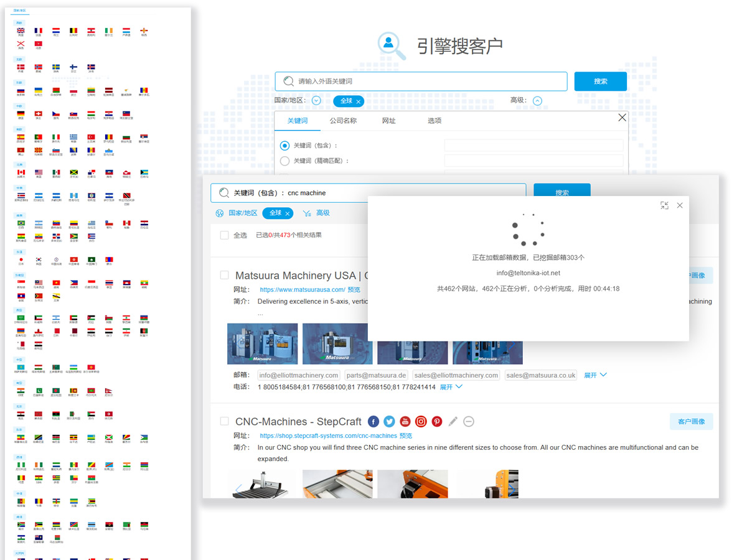Click the info@elliottmachinery.com email chip
Screen dimensions: 747x560
299,375
